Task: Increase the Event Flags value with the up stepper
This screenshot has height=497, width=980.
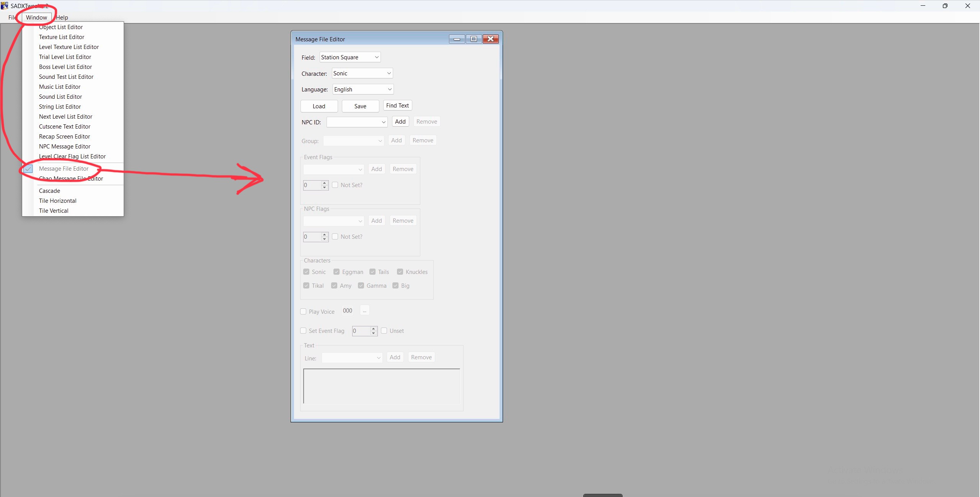Action: [324, 183]
